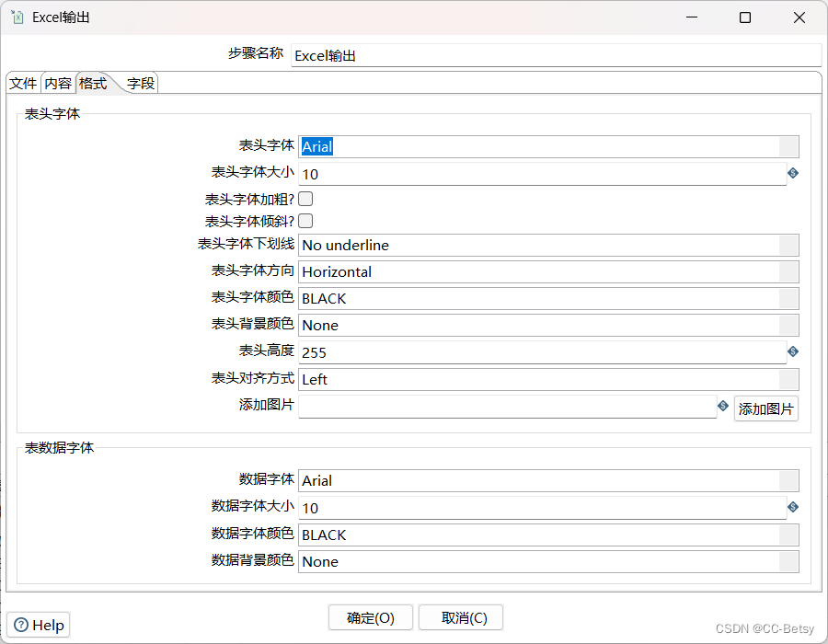Click the 添加图片 button

pyautogui.click(x=765, y=406)
